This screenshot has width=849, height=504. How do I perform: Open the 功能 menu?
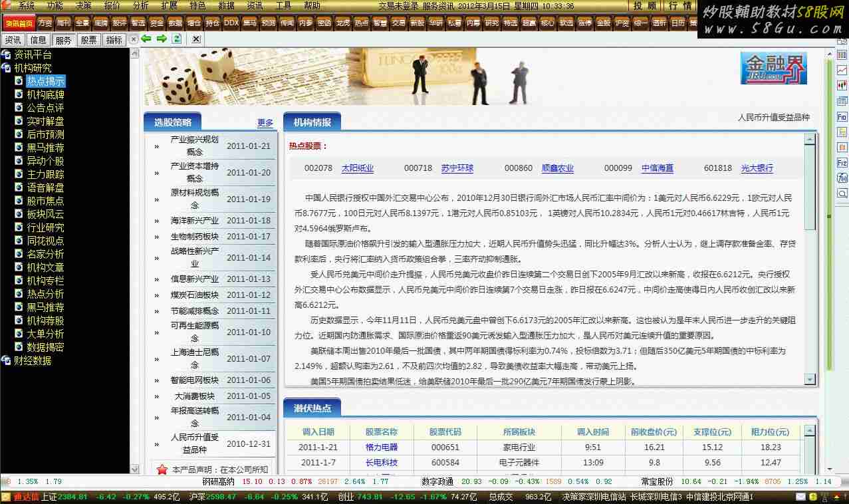click(x=55, y=5)
